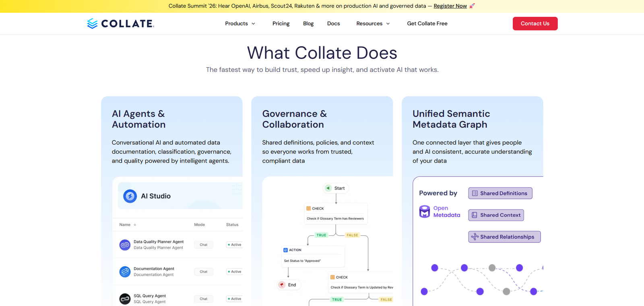Click the Governance & Collaboration heading
The image size is (644, 306).
point(295,119)
